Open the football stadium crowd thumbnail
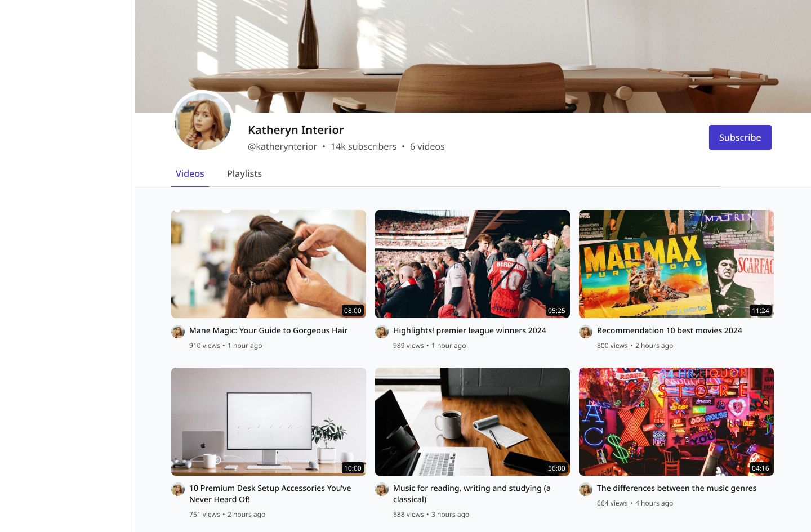This screenshot has height=532, width=811. [473, 264]
